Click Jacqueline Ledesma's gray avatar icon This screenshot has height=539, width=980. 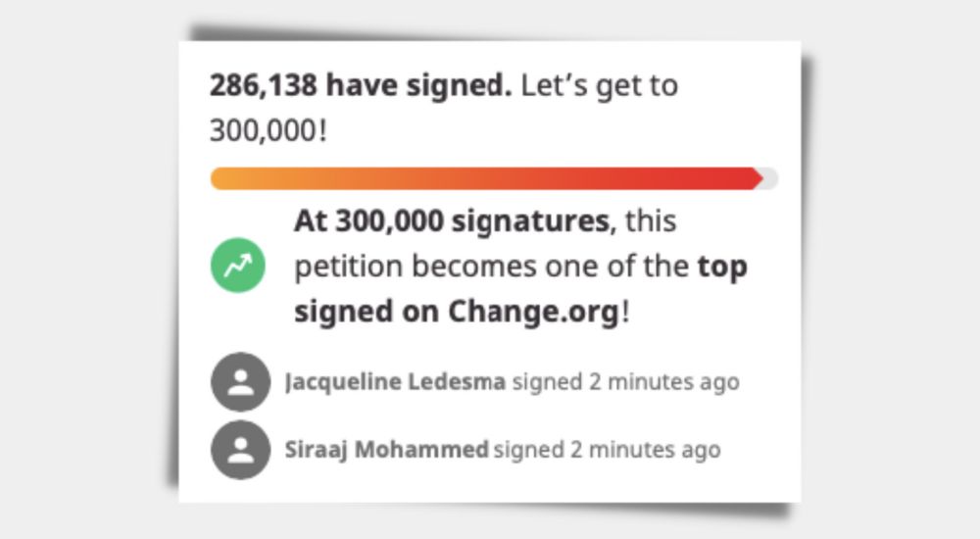239,381
